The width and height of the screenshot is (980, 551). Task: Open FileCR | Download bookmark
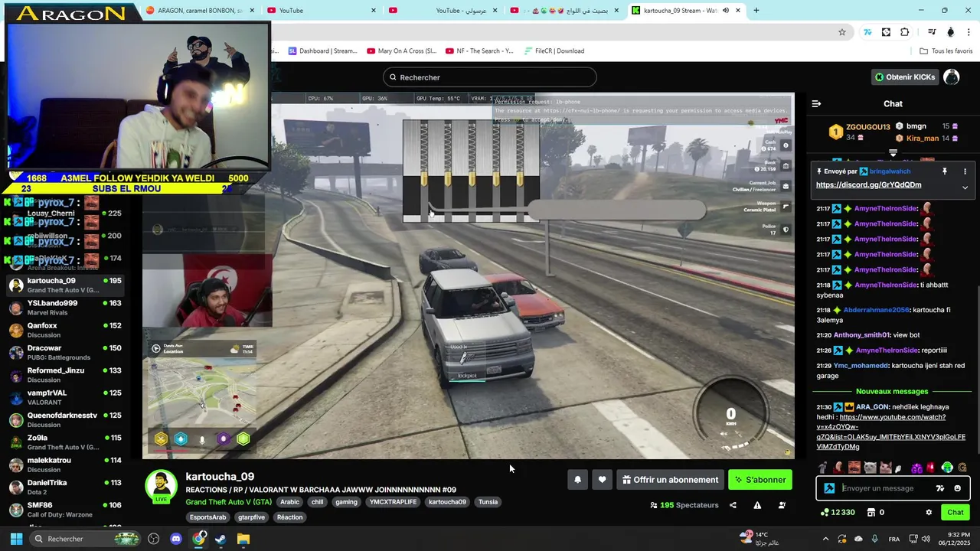(x=554, y=51)
